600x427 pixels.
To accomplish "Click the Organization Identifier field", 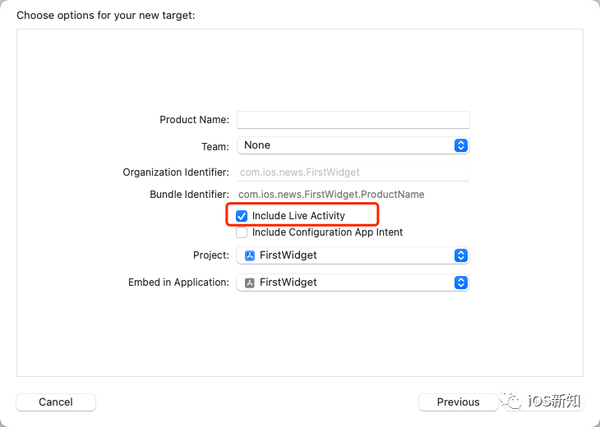I will [353, 172].
